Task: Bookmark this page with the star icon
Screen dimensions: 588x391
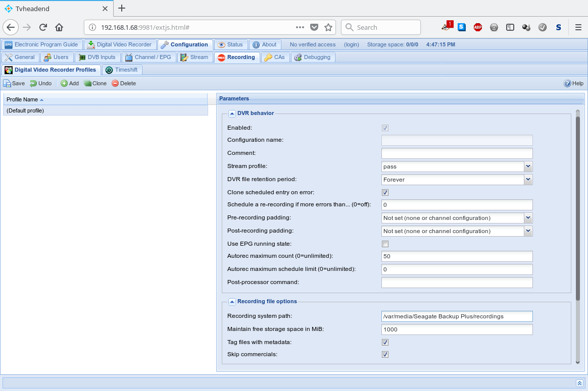Action: click(328, 27)
